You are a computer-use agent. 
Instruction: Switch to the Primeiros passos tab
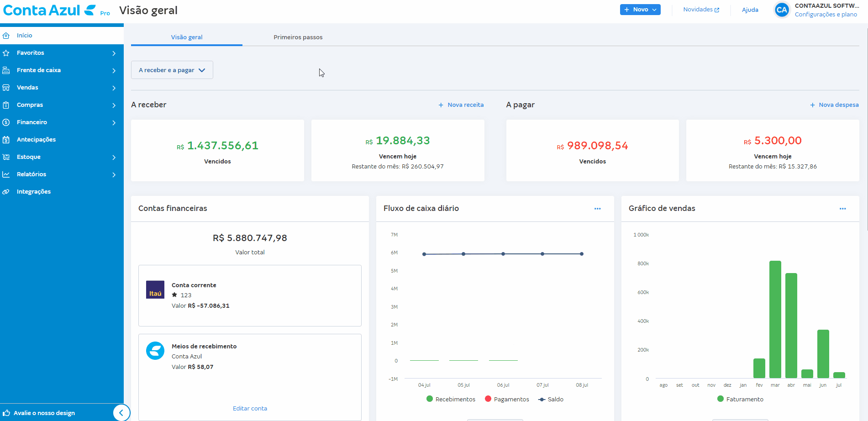tap(298, 37)
